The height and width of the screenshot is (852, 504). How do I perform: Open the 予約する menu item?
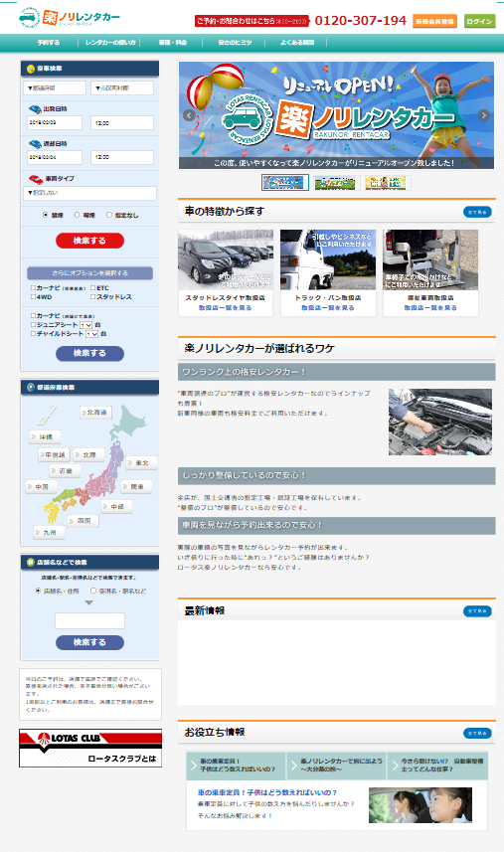(49, 43)
